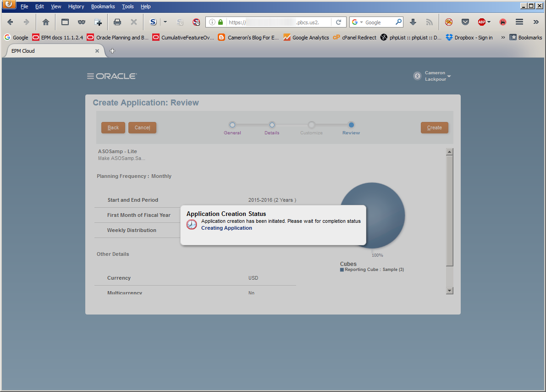This screenshot has width=546, height=392.
Task: Open Cameron's Blog For E... bookmark
Action: pos(248,37)
